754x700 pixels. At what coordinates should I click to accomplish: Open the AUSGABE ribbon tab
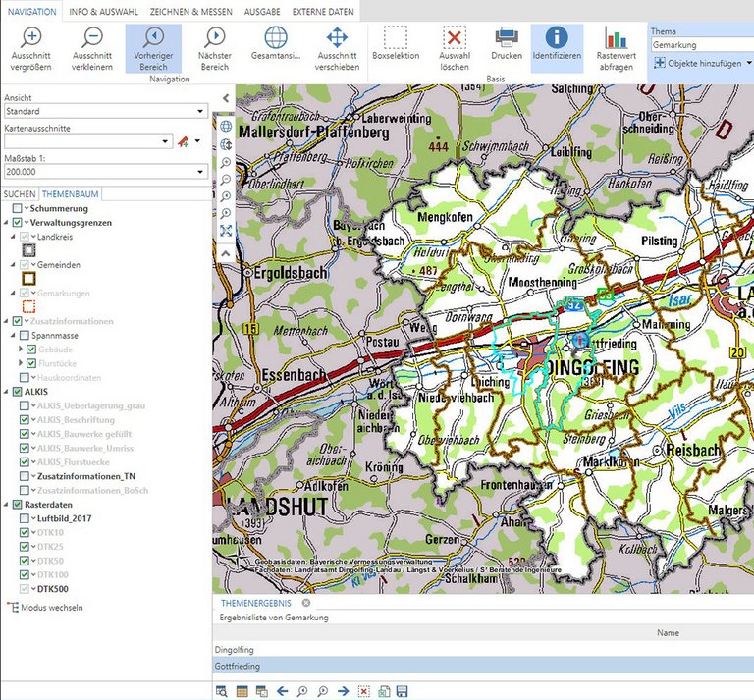pyautogui.click(x=262, y=12)
